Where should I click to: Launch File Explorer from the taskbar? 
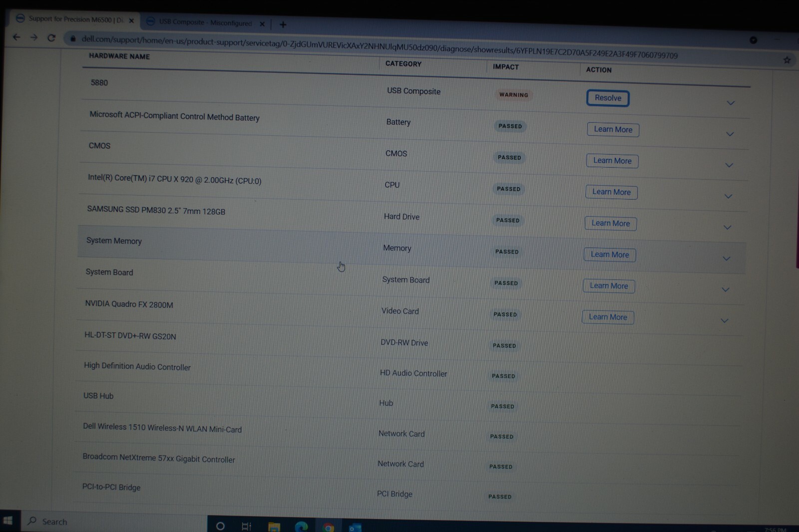pyautogui.click(x=274, y=527)
